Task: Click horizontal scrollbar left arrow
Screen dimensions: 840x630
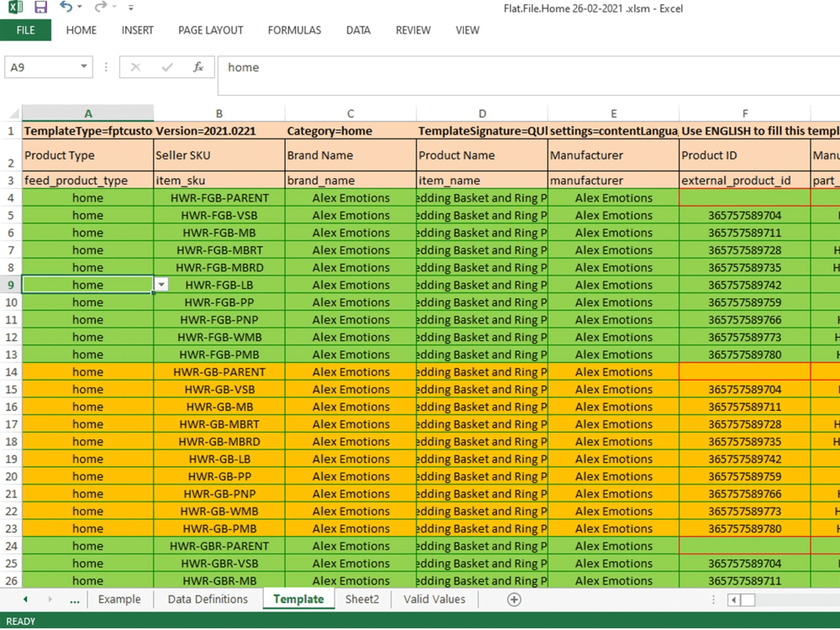Action: [734, 600]
